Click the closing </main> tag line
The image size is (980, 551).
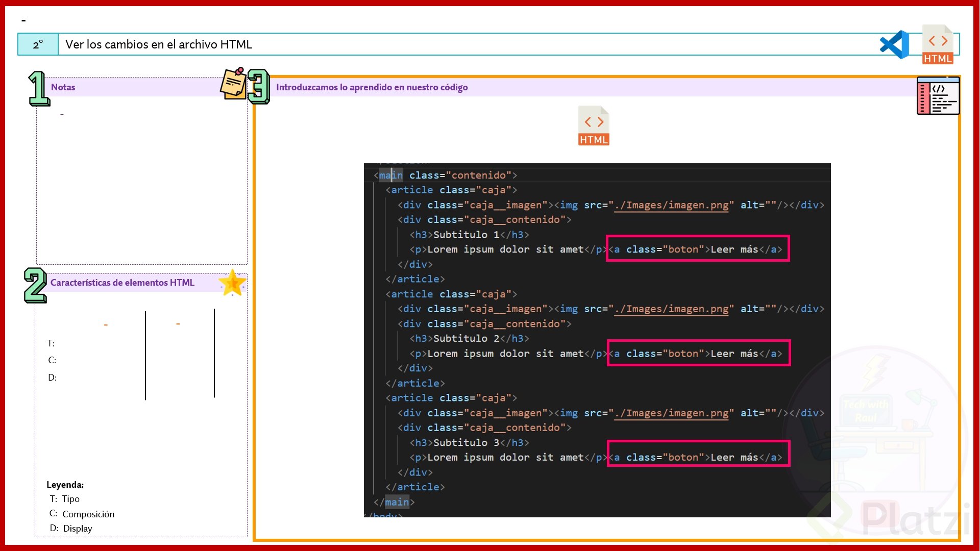coord(394,502)
